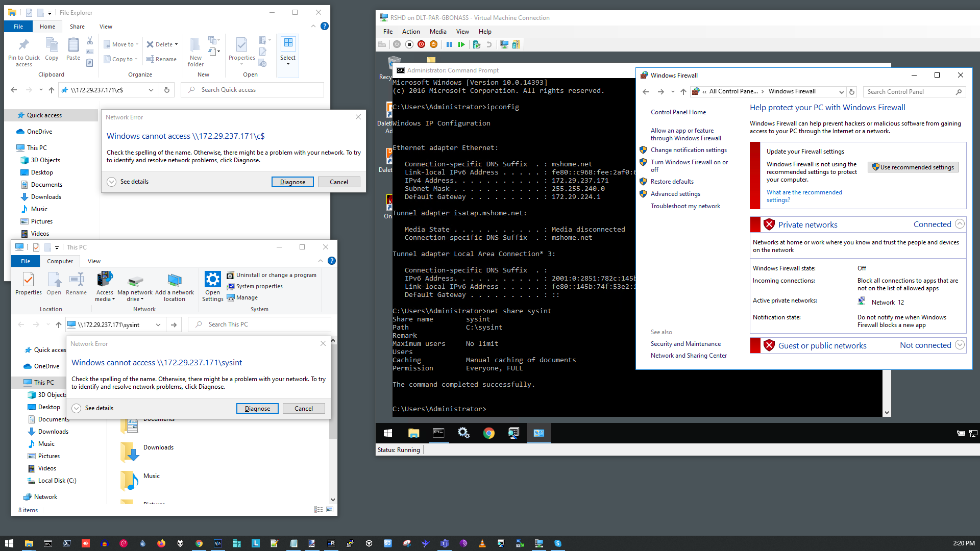Refresh the Windows Firewall address bar
This screenshot has height=551, width=980.
(x=852, y=92)
